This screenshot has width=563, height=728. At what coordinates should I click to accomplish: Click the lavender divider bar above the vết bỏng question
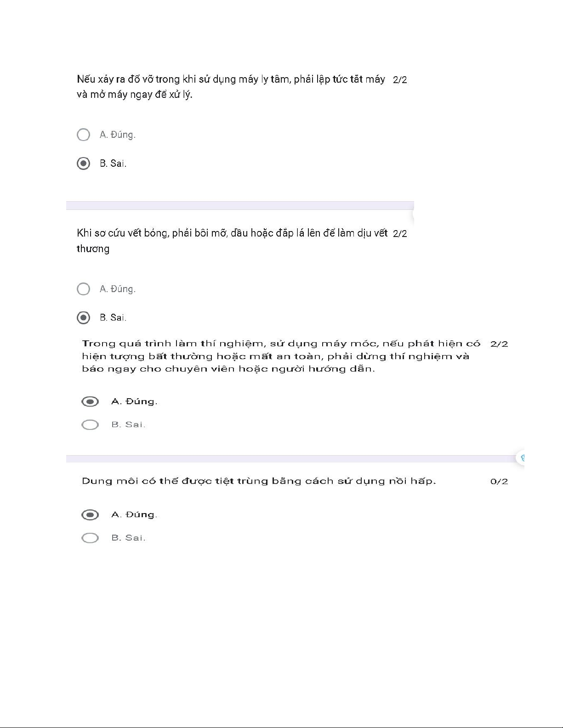(x=240, y=205)
